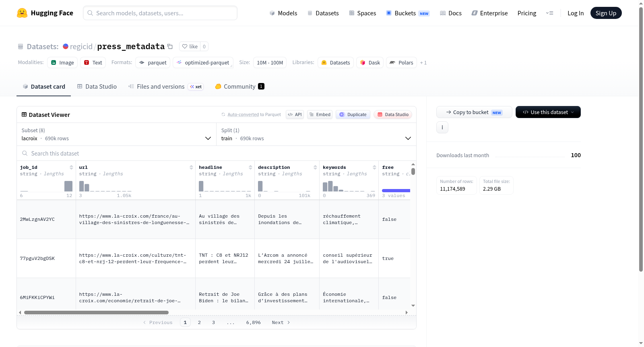This screenshot has width=644, height=347.
Task: Click the keywords column length histogram
Action: pos(349,186)
